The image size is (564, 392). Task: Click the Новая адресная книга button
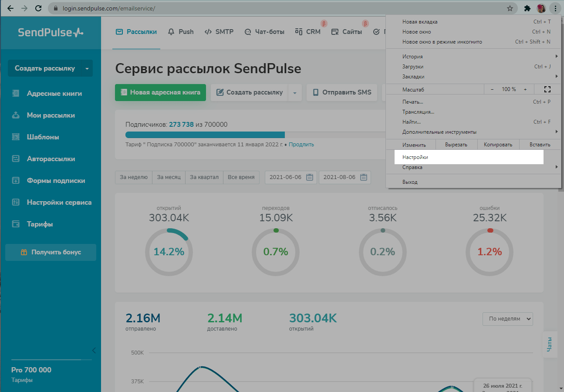click(x=160, y=92)
